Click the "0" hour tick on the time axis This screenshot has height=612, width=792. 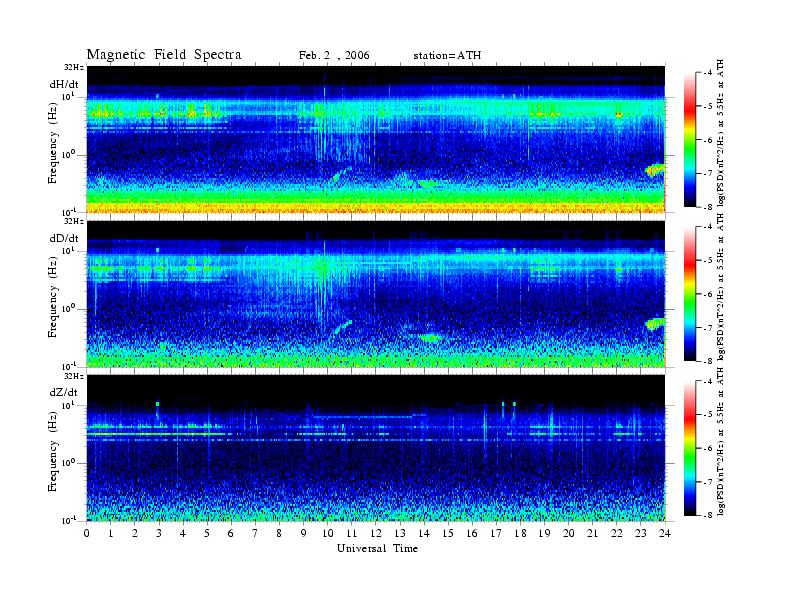(87, 533)
